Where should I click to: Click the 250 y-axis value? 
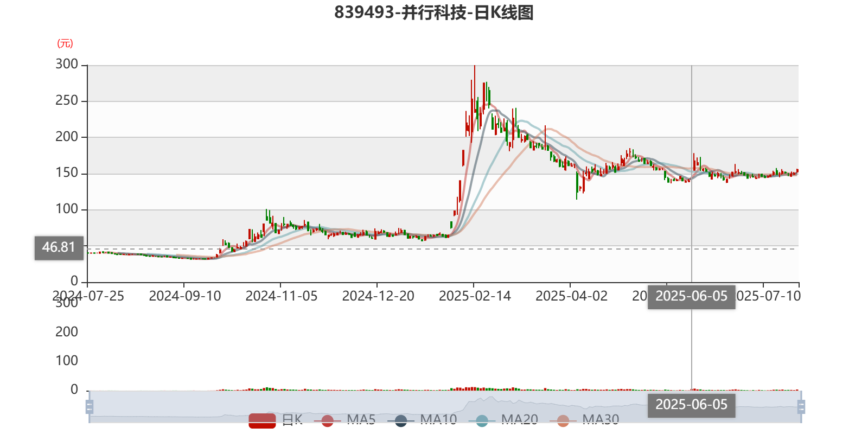click(67, 100)
